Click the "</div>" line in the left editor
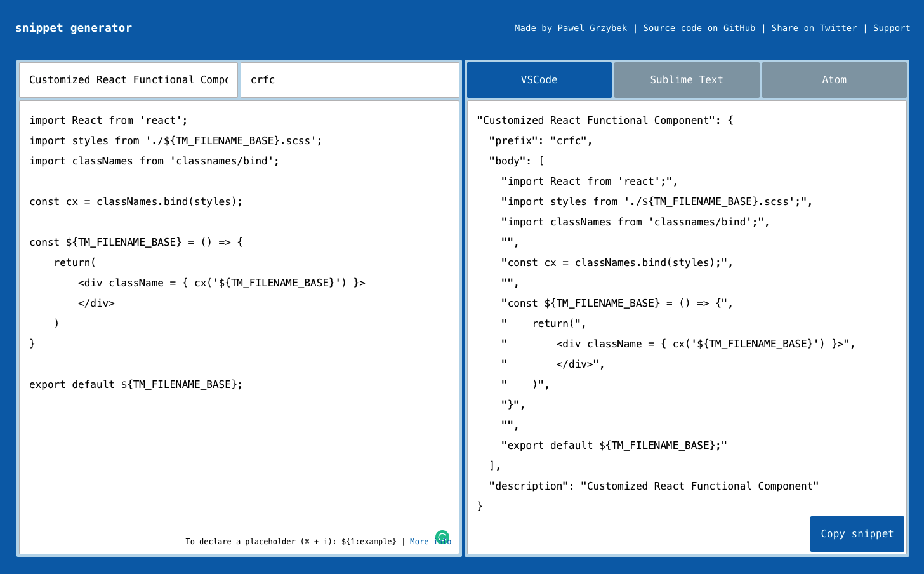Image resolution: width=924 pixels, height=574 pixels. pyautogui.click(x=96, y=304)
